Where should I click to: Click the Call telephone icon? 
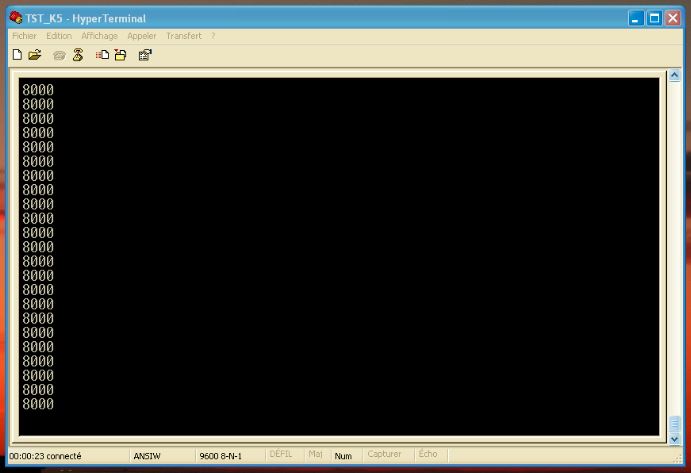click(59, 55)
